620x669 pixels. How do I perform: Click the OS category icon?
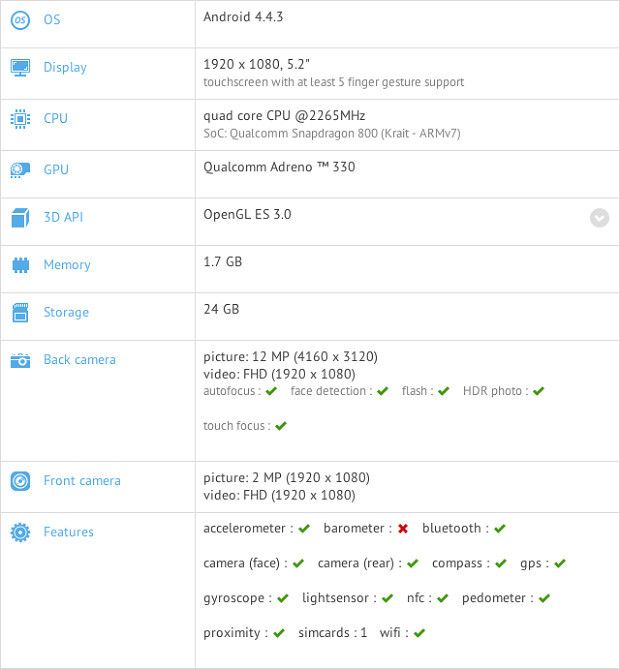(20, 20)
